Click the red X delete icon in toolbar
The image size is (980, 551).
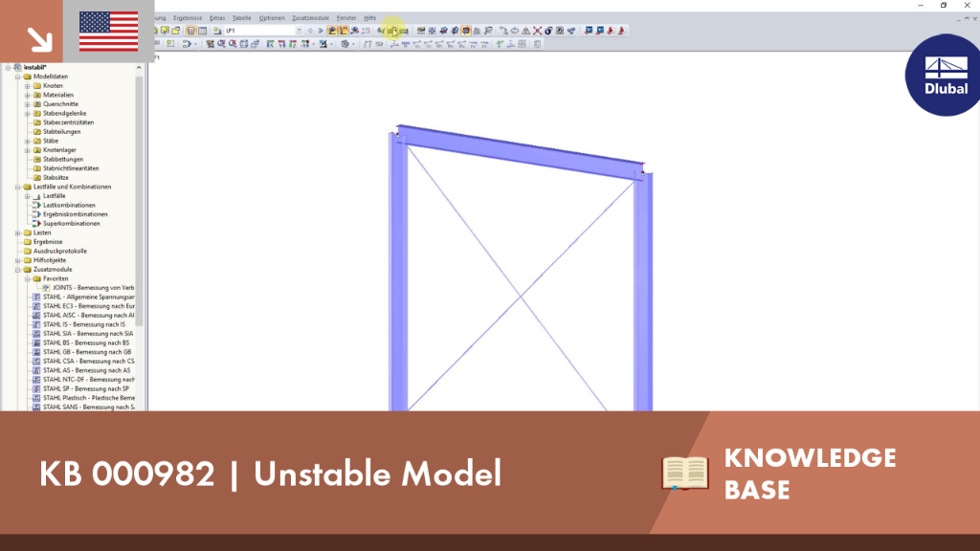click(x=538, y=31)
